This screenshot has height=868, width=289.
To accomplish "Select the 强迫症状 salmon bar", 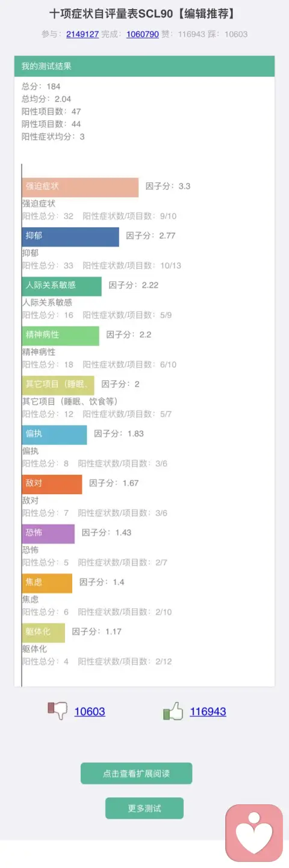I will point(80,187).
